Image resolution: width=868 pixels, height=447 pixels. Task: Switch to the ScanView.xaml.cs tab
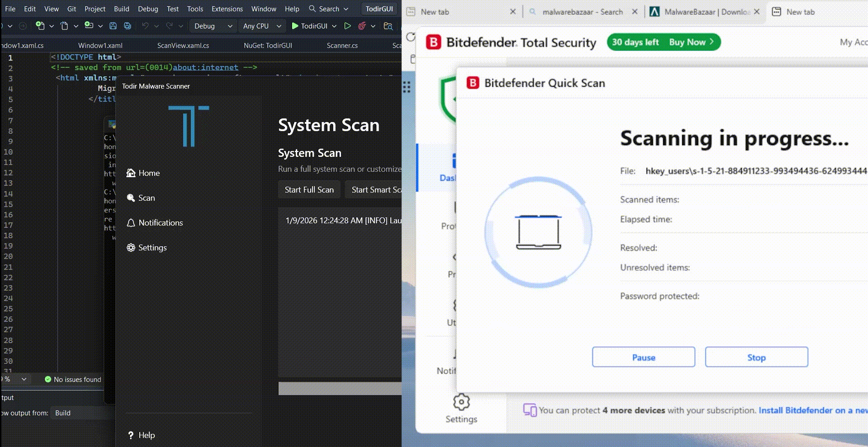click(x=183, y=45)
